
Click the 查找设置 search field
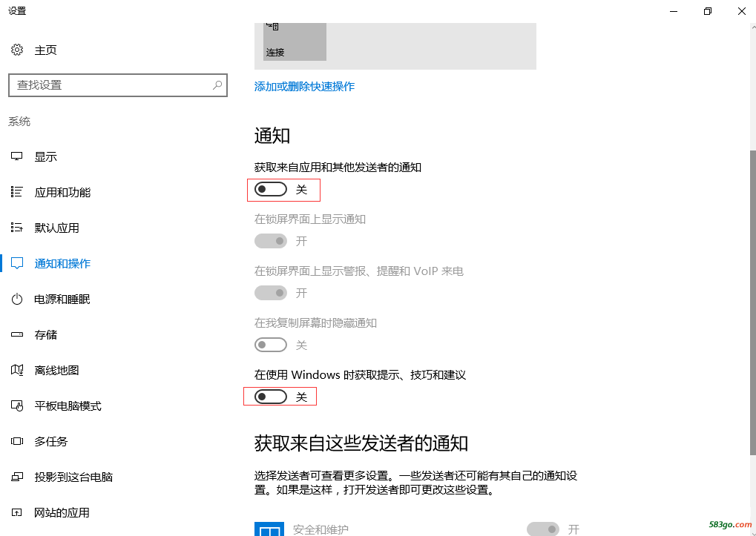pos(118,85)
